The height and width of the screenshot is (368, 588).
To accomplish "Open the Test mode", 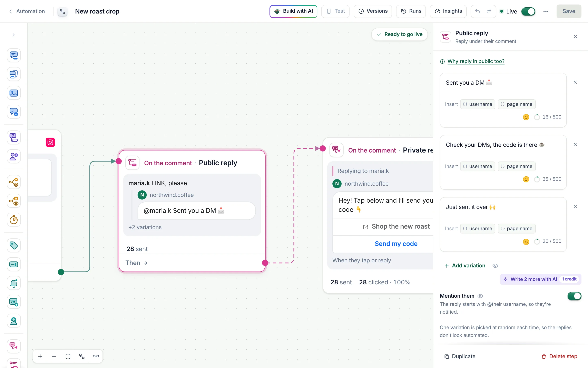I will [335, 11].
